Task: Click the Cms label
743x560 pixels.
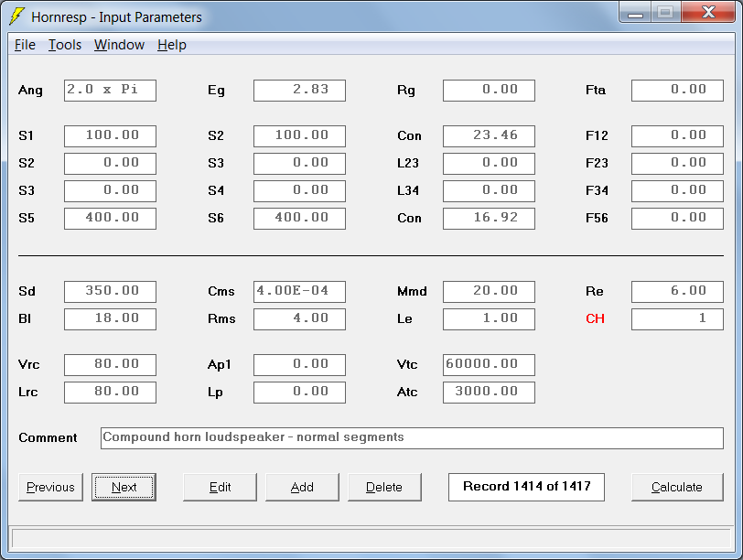Action: [x=221, y=291]
